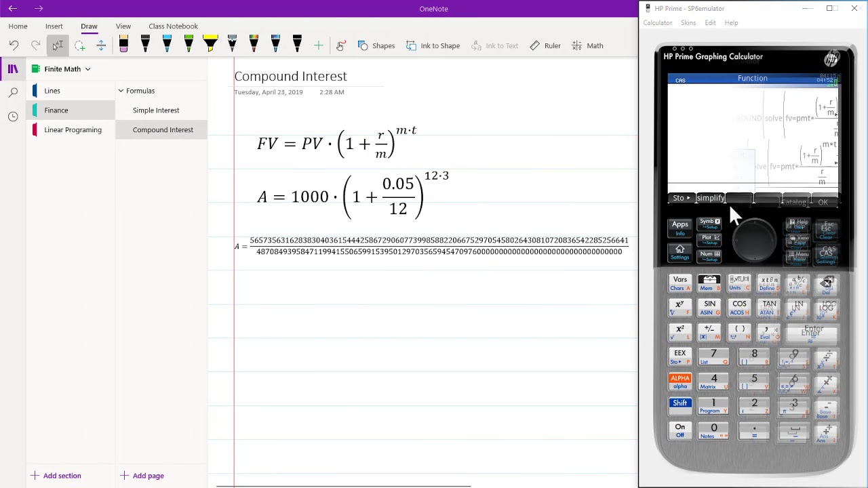Pick the first black pen after eraser
The image size is (868, 488).
click(145, 45)
